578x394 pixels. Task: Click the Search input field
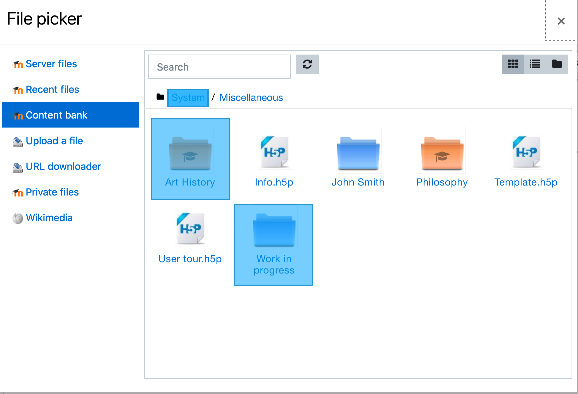click(x=219, y=67)
